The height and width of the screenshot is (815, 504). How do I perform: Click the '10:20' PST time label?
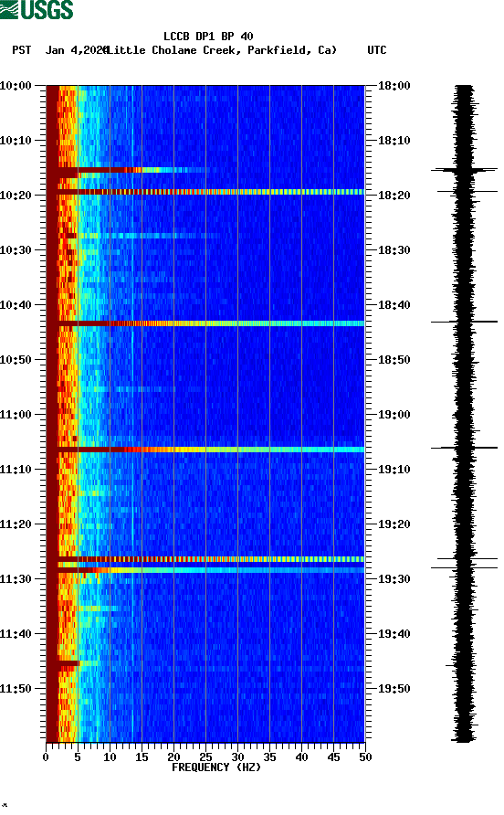click(x=16, y=196)
